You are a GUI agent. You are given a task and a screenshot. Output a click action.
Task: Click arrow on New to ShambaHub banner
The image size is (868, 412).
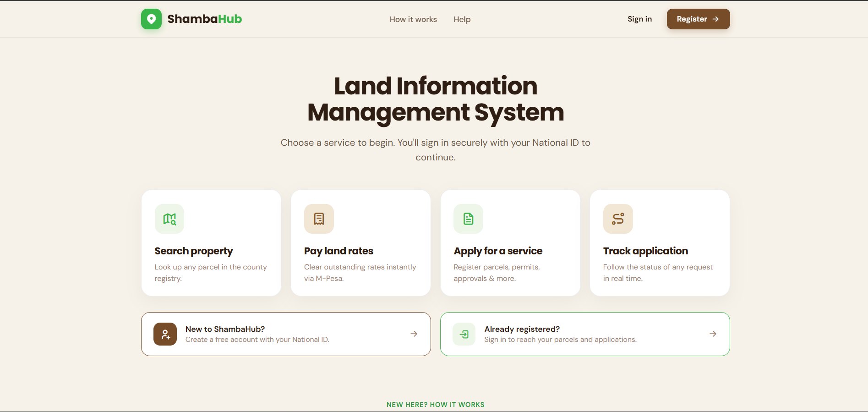[x=414, y=334]
